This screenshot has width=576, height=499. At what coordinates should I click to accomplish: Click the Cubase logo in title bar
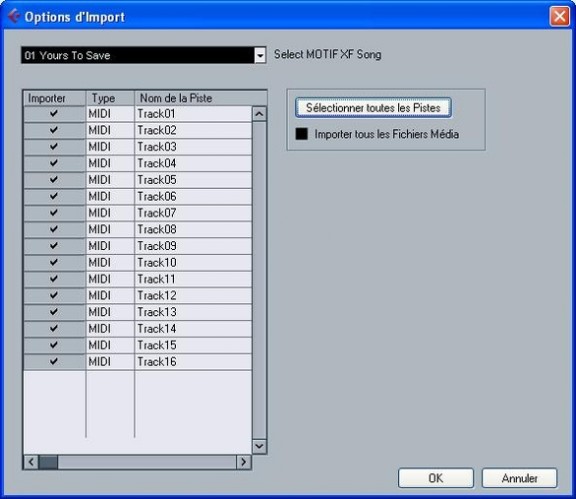pos(14,16)
